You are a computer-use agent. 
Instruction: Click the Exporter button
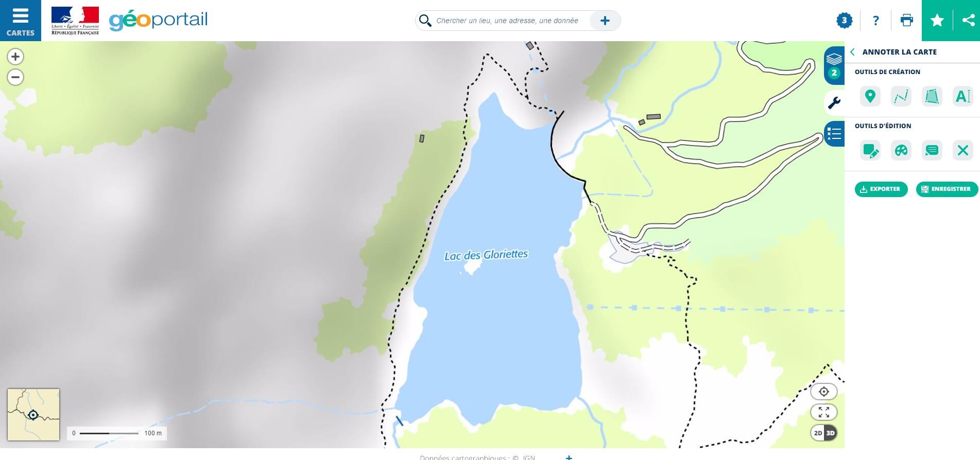(x=881, y=189)
